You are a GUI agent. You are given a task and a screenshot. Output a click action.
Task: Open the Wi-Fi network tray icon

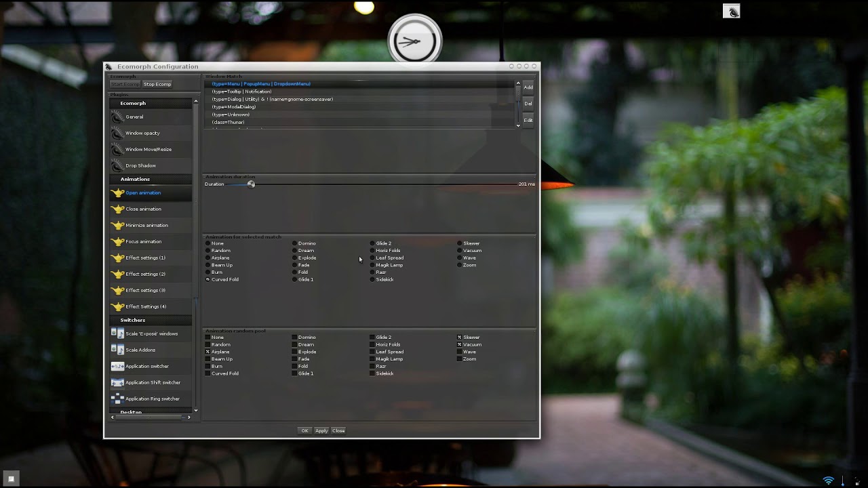828,481
